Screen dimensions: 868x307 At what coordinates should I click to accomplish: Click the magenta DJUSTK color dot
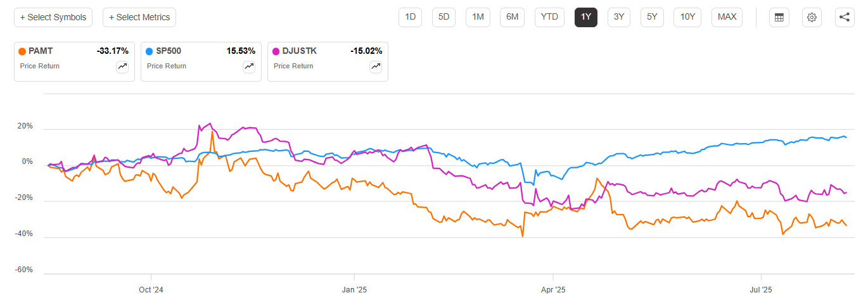[277, 51]
